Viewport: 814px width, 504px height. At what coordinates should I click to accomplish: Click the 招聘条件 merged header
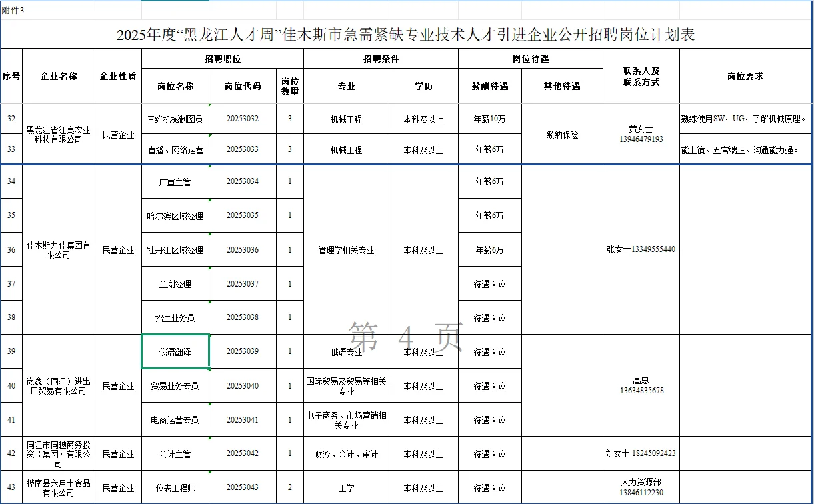tap(381, 59)
